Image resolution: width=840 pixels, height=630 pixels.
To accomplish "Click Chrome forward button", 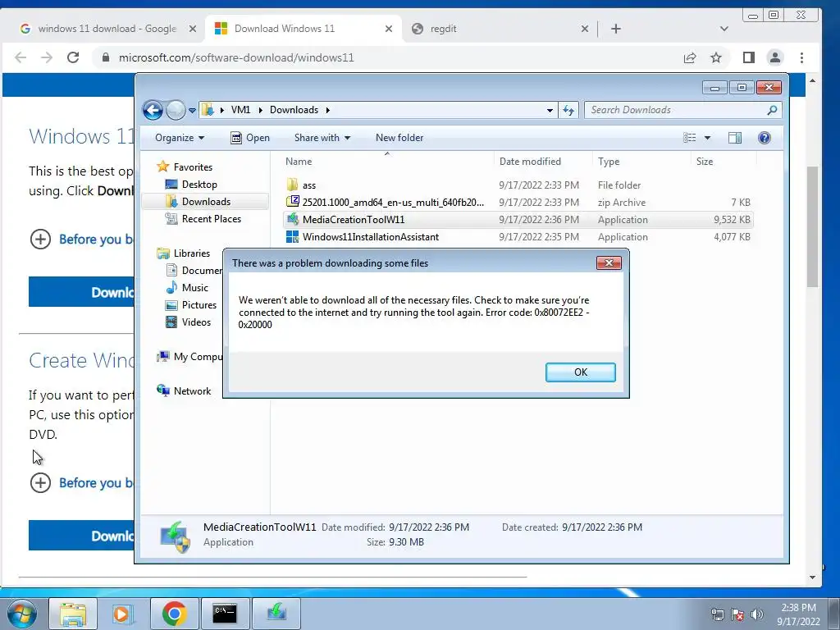I will click(x=47, y=57).
